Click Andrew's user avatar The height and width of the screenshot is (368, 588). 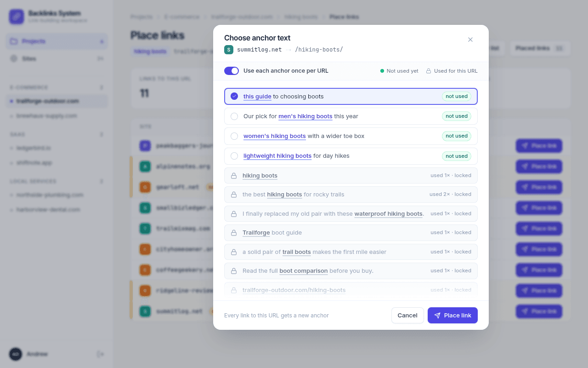16,354
